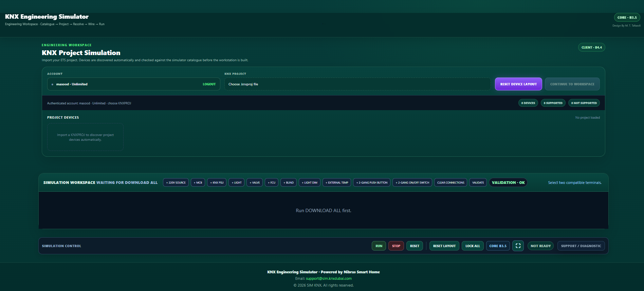Screen dimensions: 644x291
Task: Open Support / Diagnostic
Action: pyautogui.click(x=581, y=246)
